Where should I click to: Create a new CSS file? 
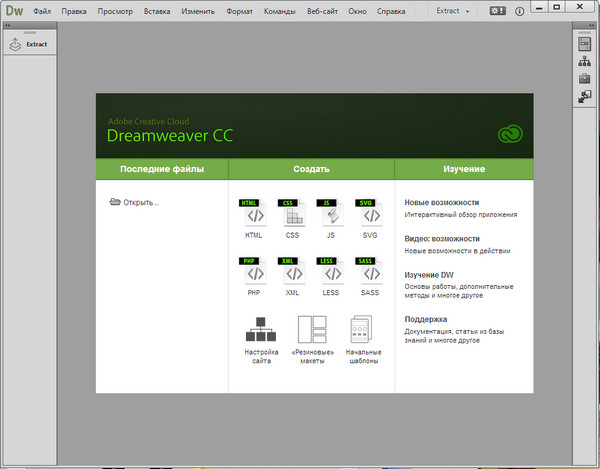292,215
